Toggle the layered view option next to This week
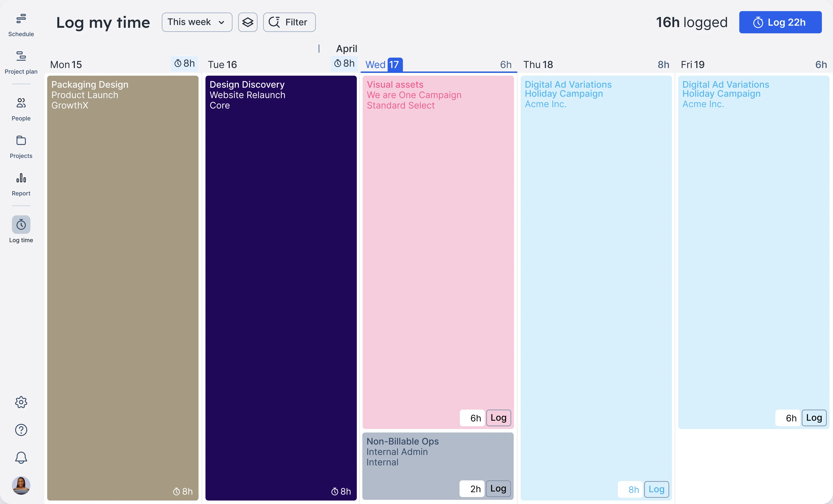 pyautogui.click(x=247, y=22)
